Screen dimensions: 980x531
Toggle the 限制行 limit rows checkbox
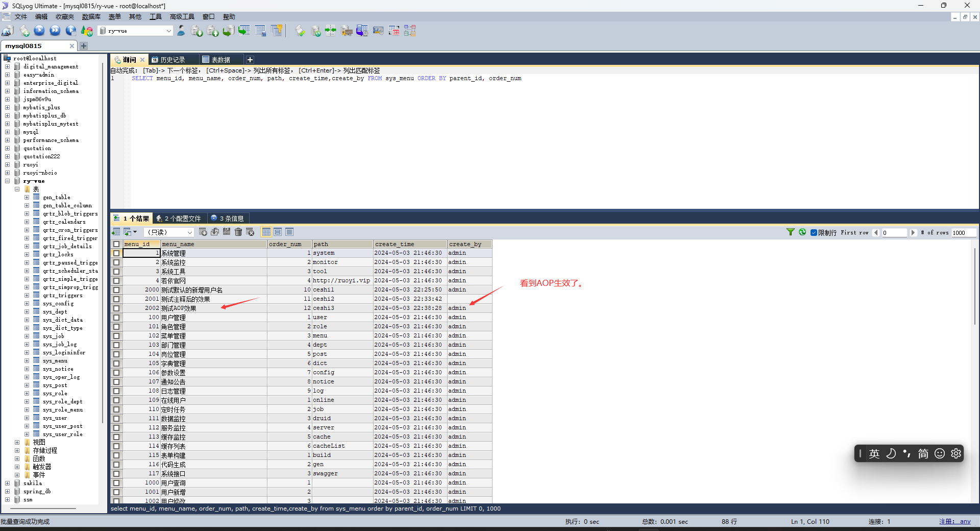pos(814,233)
